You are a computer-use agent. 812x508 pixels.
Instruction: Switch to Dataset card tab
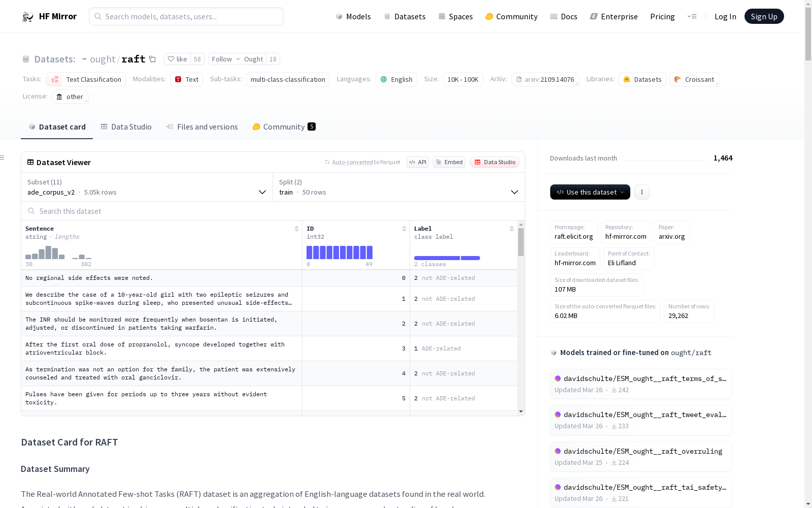pos(57,127)
